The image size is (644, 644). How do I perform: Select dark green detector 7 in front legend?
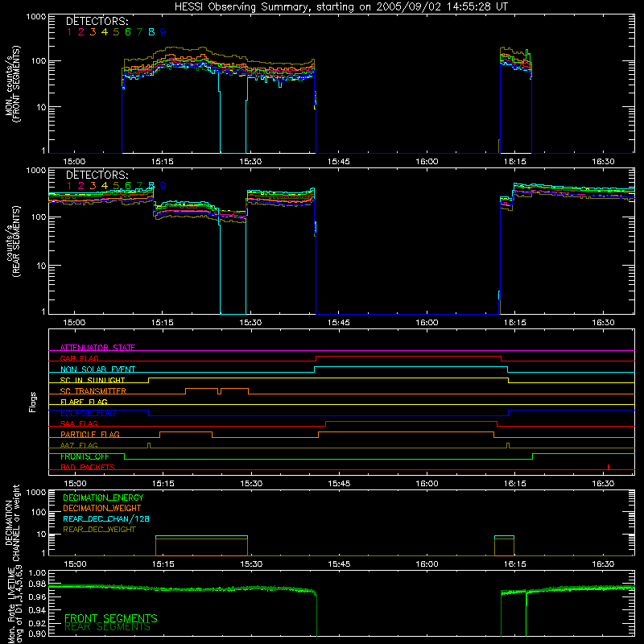coord(139,31)
